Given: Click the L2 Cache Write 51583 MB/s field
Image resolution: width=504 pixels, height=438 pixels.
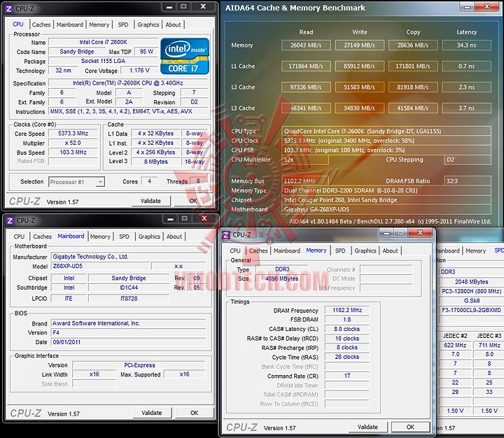Looking at the screenshot, I should click(x=359, y=87).
